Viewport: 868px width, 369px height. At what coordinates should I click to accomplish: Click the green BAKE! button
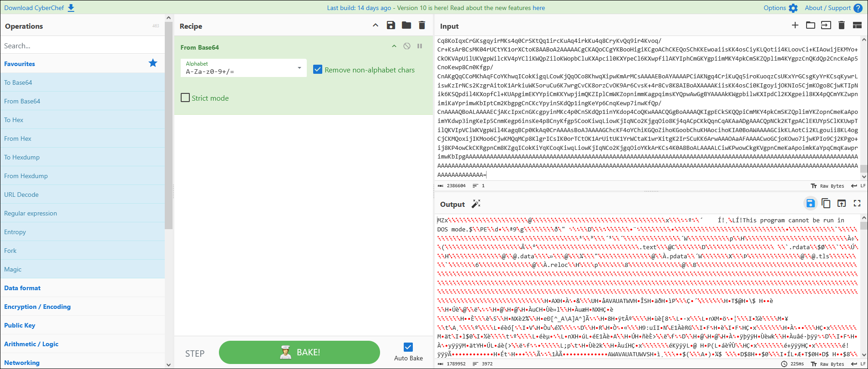click(299, 352)
